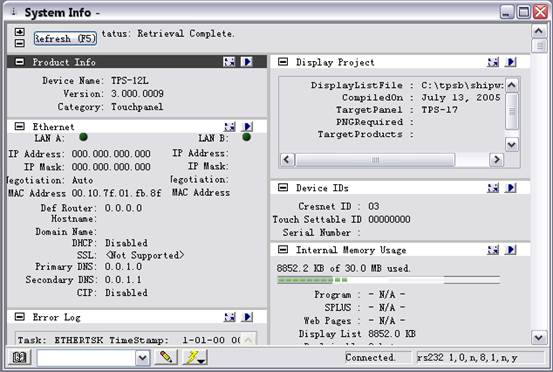This screenshot has height=372, width=553.
Task: Collapse the Product Info section
Action: click(x=20, y=62)
